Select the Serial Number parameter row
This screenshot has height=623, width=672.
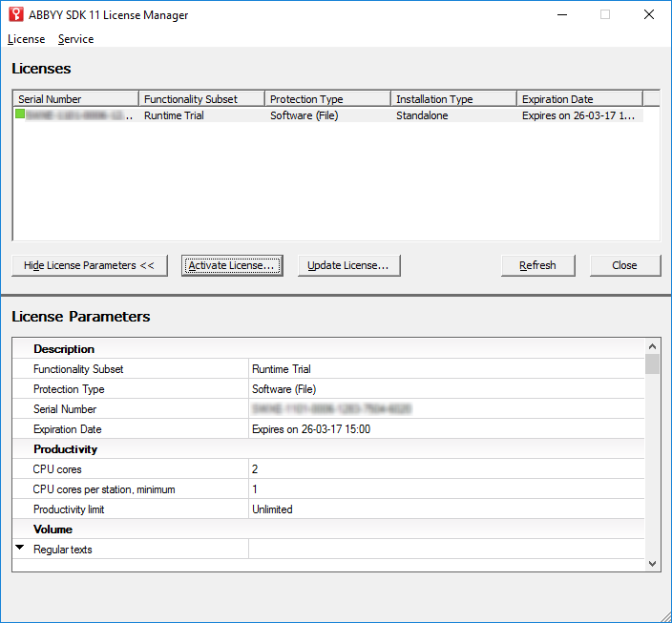(x=328, y=409)
